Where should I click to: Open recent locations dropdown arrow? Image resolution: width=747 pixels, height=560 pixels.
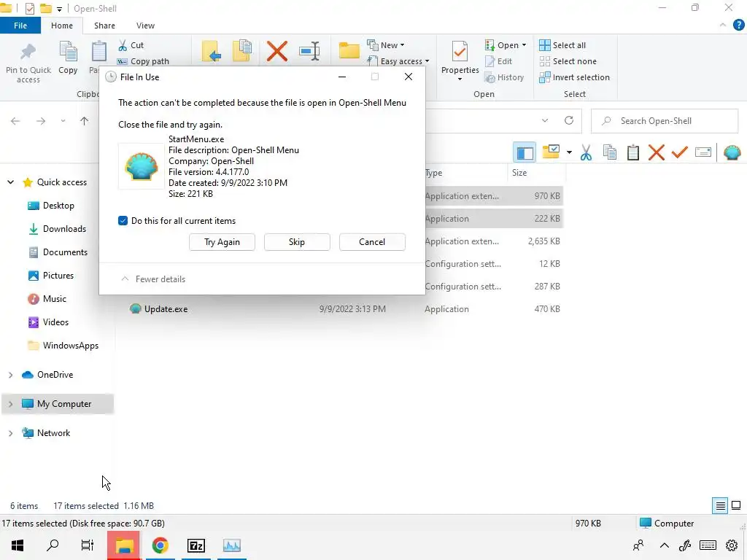click(x=63, y=121)
